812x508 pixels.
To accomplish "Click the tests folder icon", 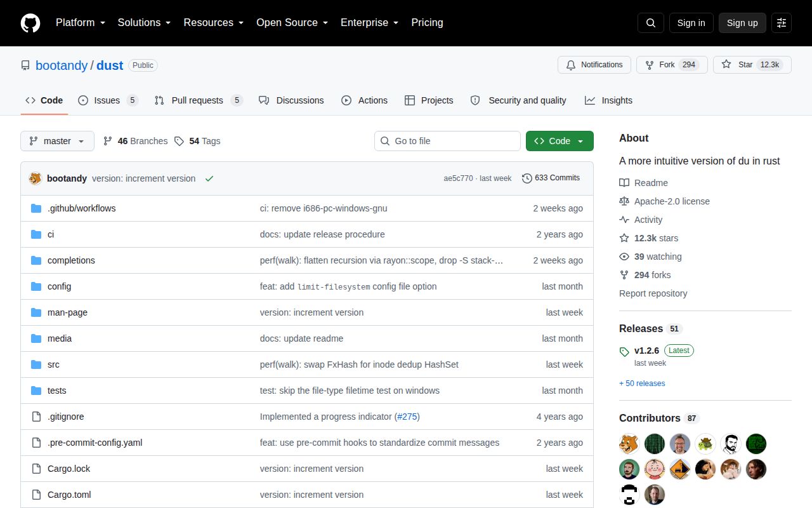I will [36, 391].
